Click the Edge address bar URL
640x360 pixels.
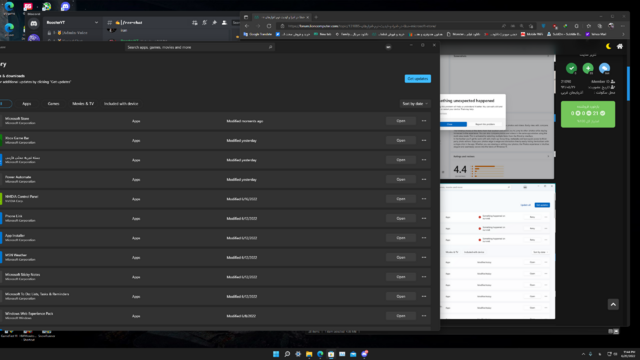[x=361, y=26]
